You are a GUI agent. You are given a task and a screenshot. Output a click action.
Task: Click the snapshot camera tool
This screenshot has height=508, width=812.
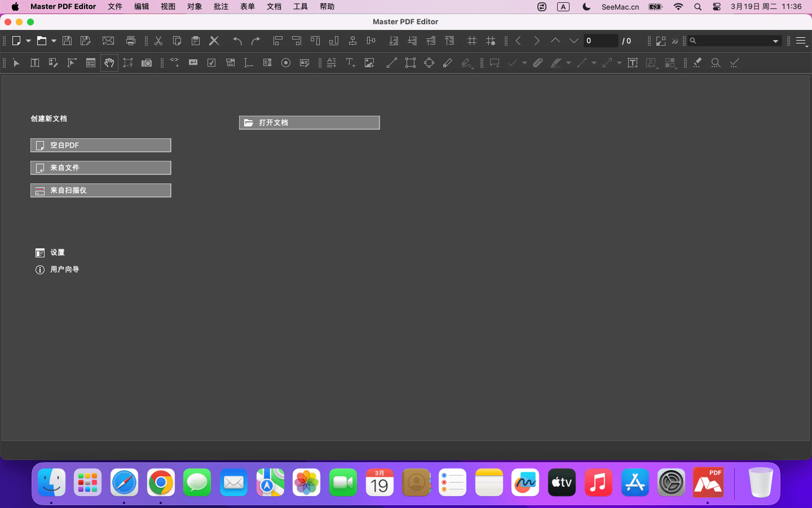pyautogui.click(x=147, y=63)
